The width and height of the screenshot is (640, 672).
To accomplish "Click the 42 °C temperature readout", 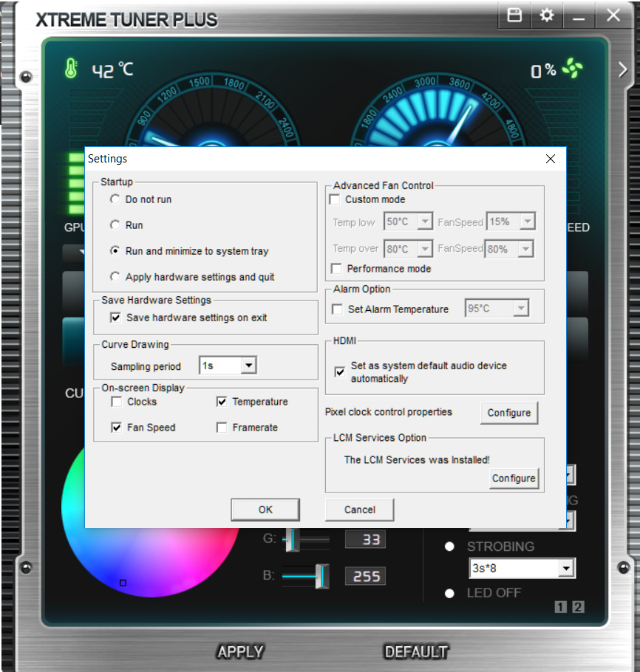I will pyautogui.click(x=112, y=70).
